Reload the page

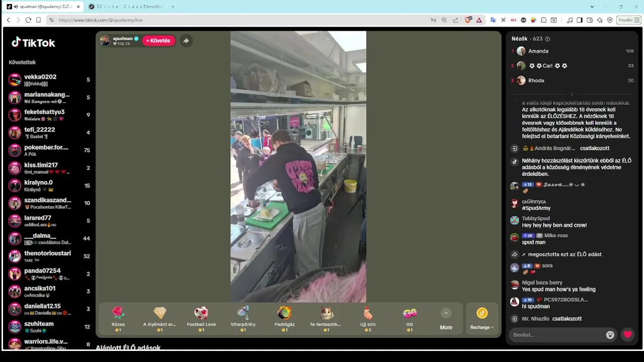(x=28, y=20)
